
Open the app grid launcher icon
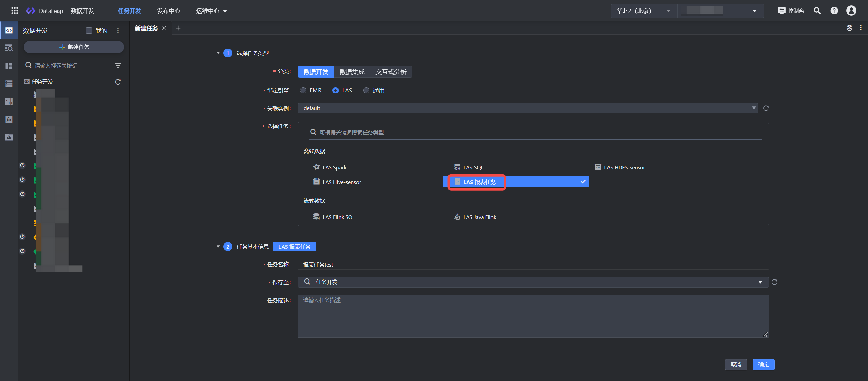[15, 11]
